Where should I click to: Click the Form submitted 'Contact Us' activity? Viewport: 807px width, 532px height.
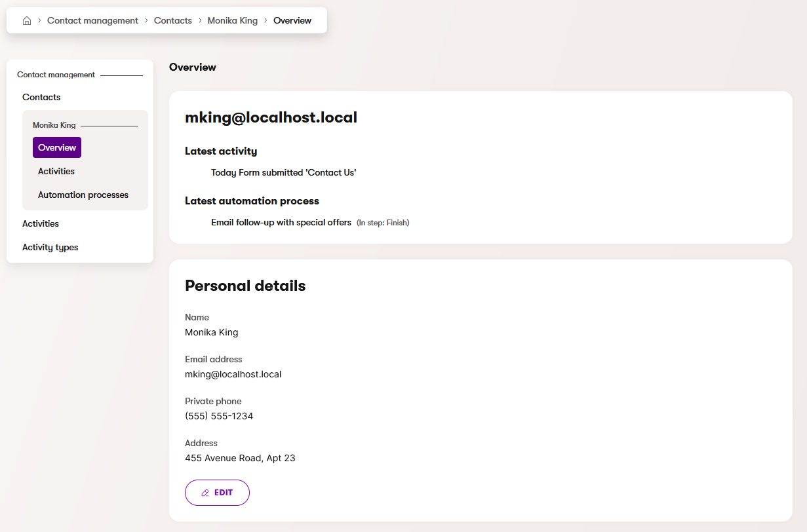click(x=283, y=172)
